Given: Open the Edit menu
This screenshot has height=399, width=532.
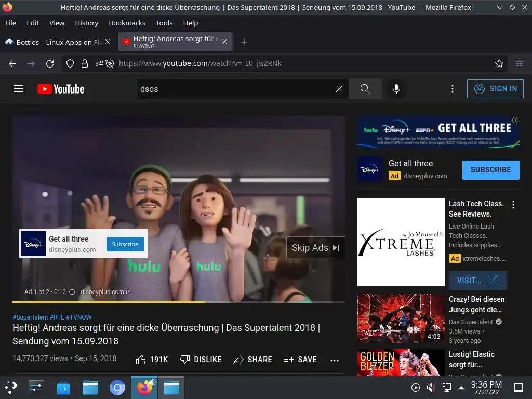Looking at the screenshot, I should (x=33, y=23).
